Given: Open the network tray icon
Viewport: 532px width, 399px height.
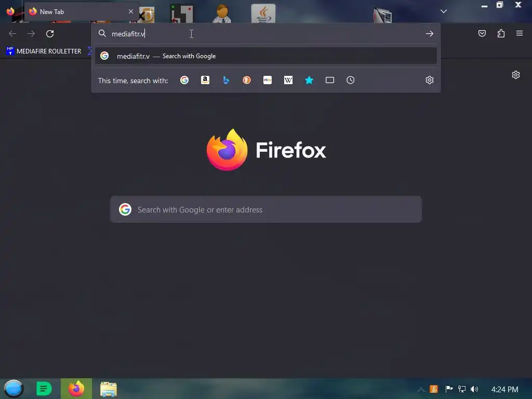Looking at the screenshot, I should 462,389.
